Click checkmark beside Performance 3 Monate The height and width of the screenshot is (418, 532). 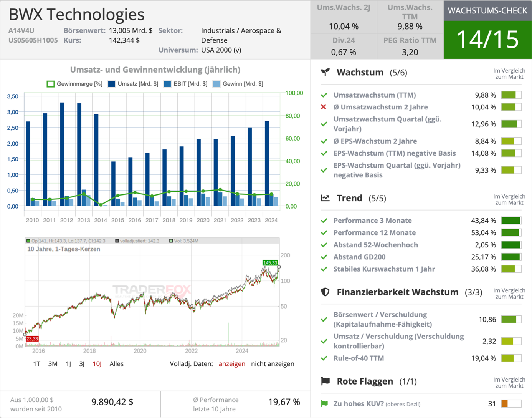pyautogui.click(x=324, y=221)
